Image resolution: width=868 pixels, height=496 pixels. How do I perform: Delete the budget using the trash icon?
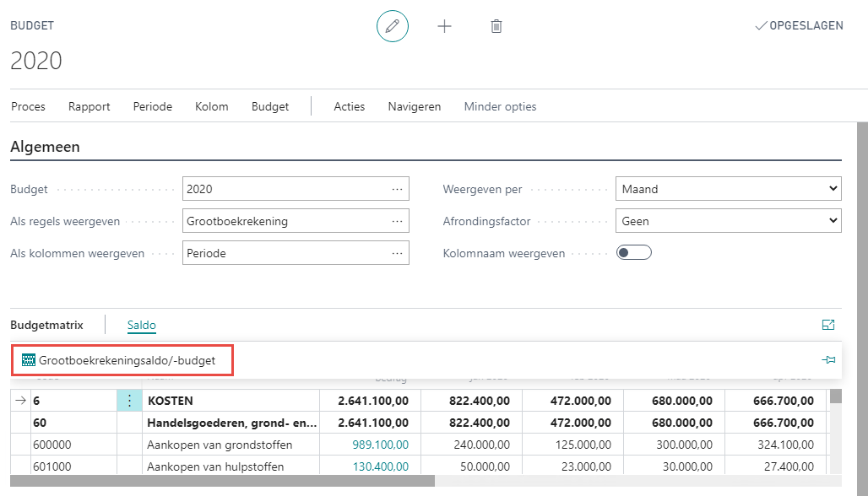496,26
